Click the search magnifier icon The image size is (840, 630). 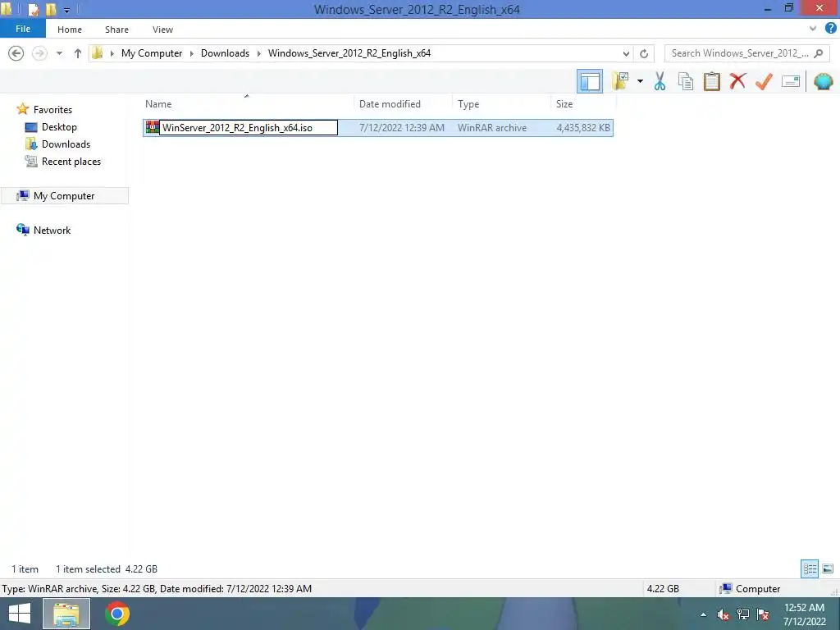(819, 53)
